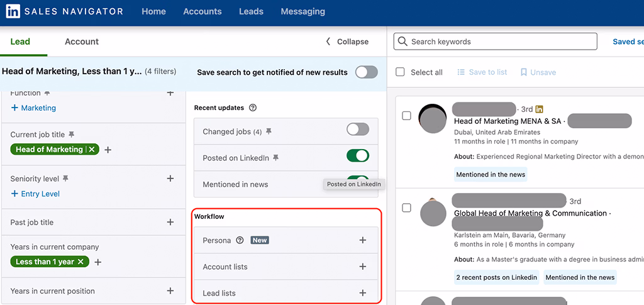
Task: Open the Karlstein lead's profile photo
Action: [x=433, y=212]
